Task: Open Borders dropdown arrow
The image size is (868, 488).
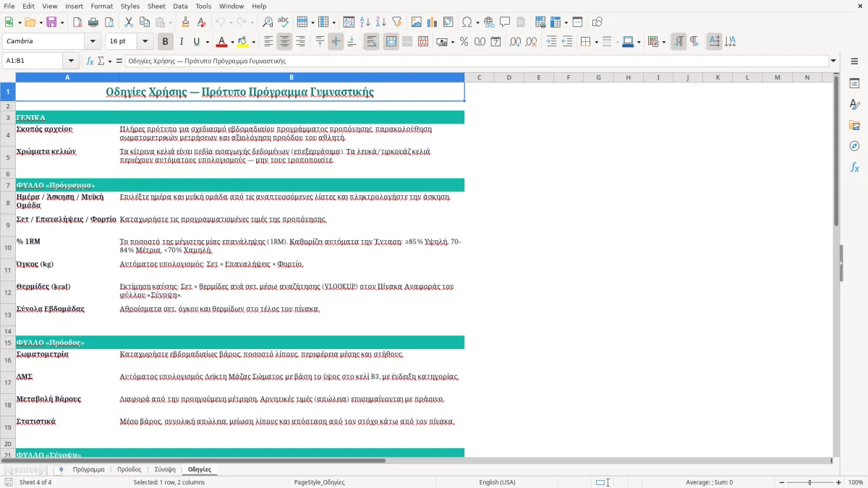Action: pyautogui.click(x=596, y=42)
